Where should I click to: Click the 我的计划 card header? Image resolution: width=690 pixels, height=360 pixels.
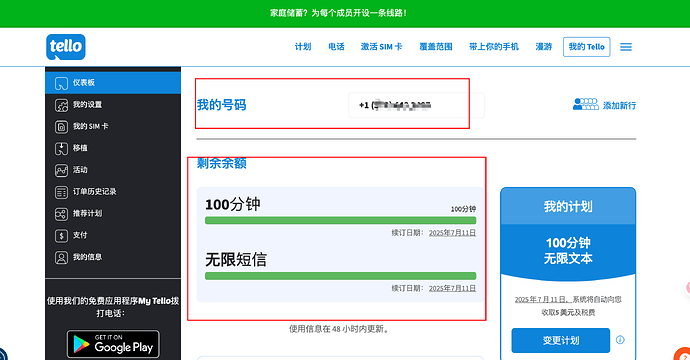568,206
